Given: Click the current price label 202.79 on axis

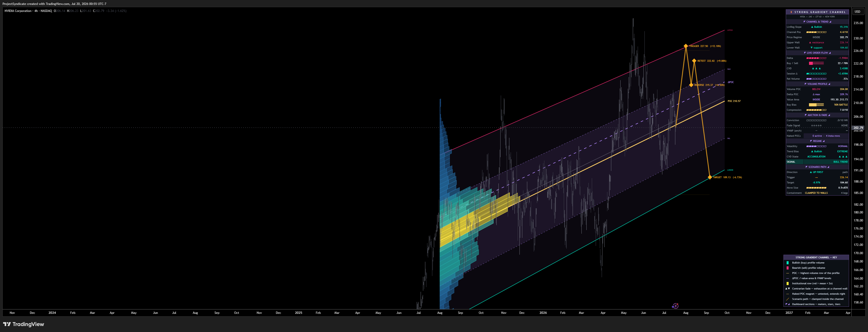Looking at the screenshot, I should pos(858,128).
